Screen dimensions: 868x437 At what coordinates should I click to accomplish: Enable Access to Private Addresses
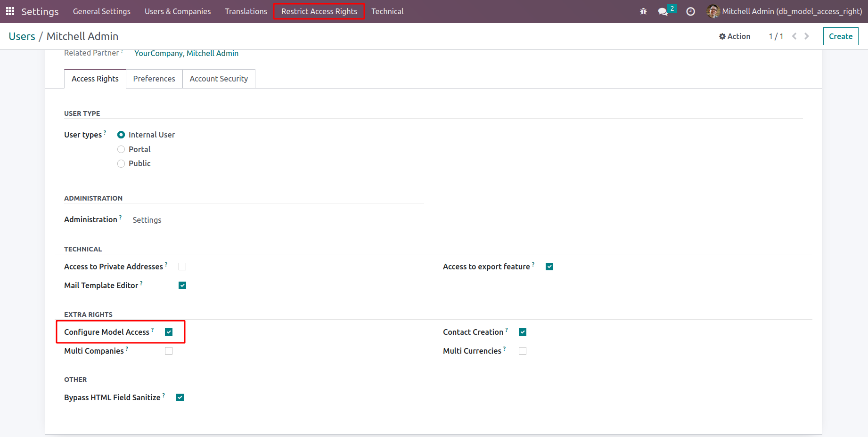[182, 267]
